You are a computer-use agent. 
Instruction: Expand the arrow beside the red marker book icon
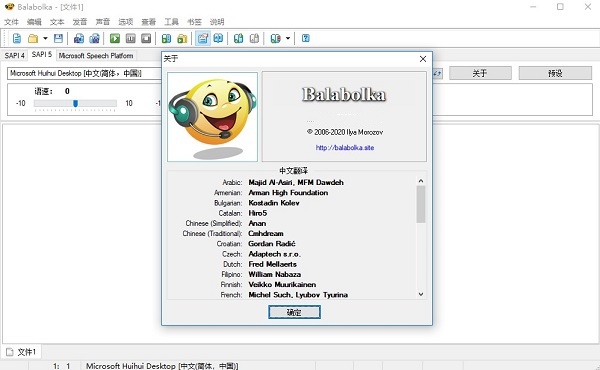point(288,38)
